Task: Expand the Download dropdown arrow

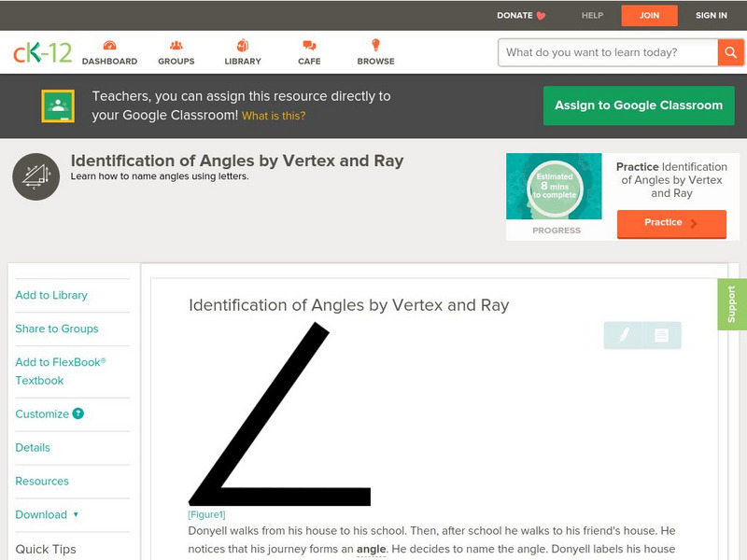Action: (76, 514)
